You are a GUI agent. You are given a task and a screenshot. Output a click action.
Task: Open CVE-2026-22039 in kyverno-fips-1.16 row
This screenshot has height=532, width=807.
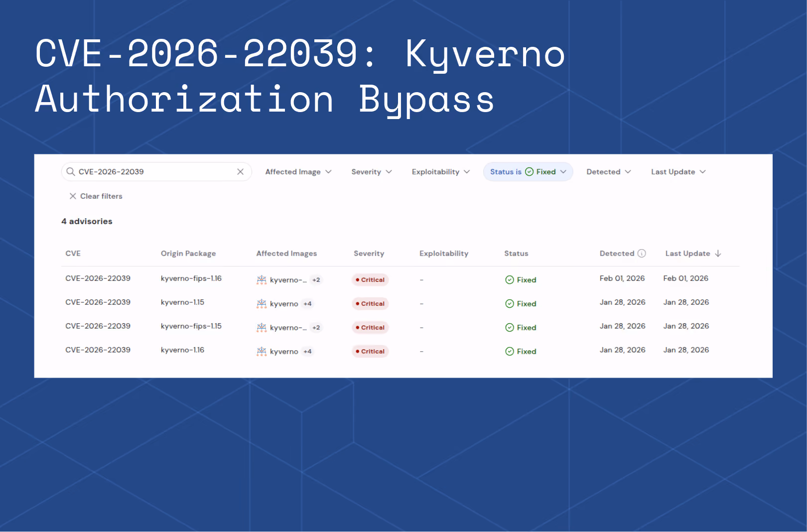(x=98, y=278)
